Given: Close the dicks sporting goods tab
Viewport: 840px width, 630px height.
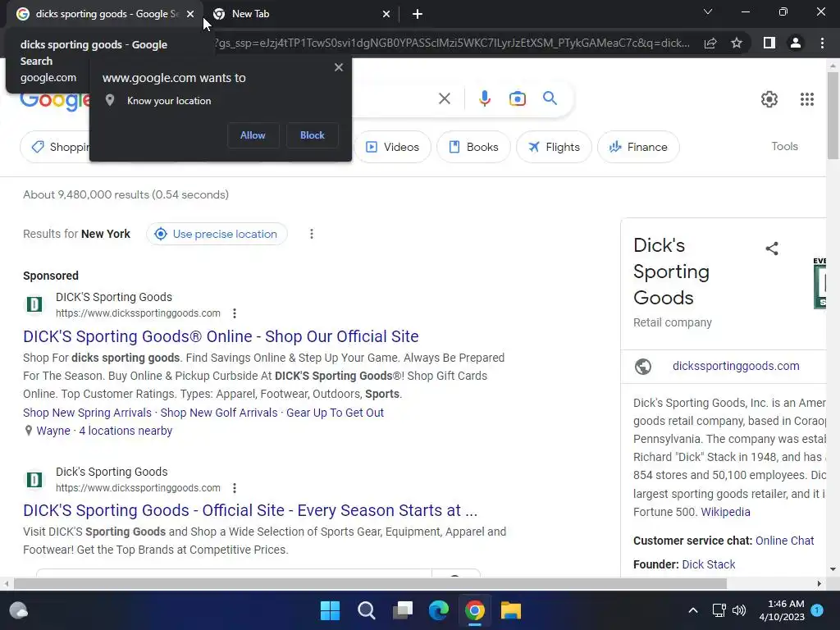Looking at the screenshot, I should 190,14.
